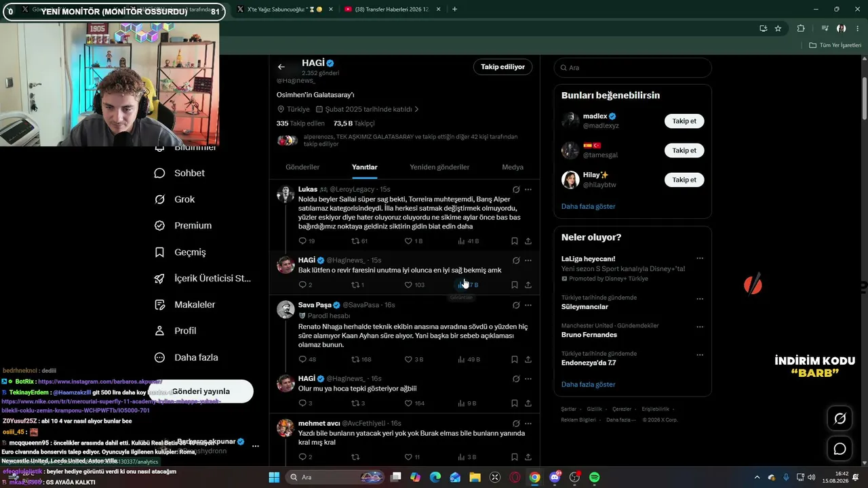The image size is (868, 488).
Task: Open more menu on Sava Paşa's post
Action: tap(528, 305)
